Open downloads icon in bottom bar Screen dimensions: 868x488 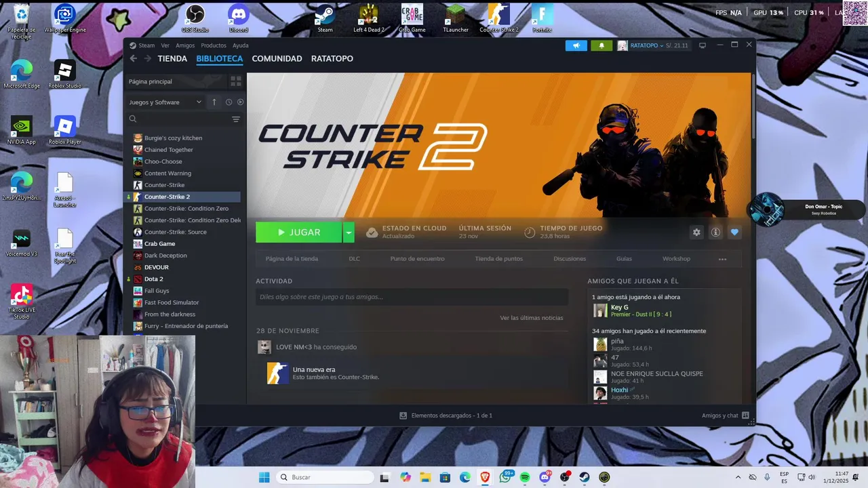403,415
